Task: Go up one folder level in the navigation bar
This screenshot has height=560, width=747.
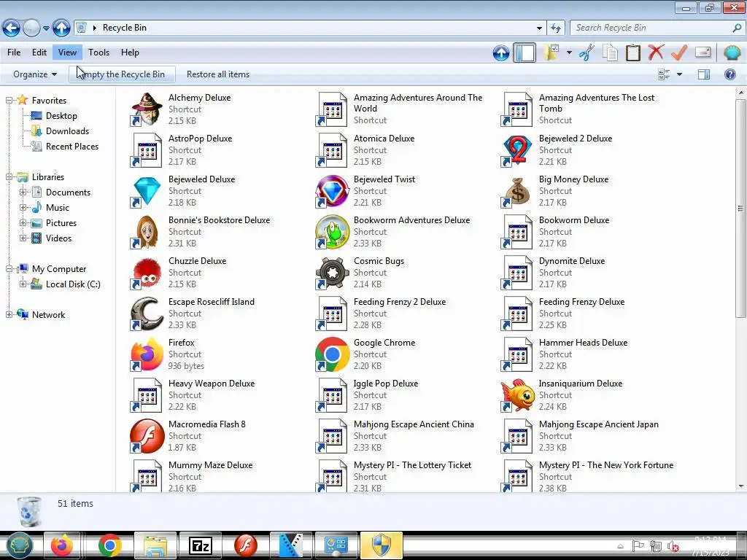Action: click(x=61, y=28)
